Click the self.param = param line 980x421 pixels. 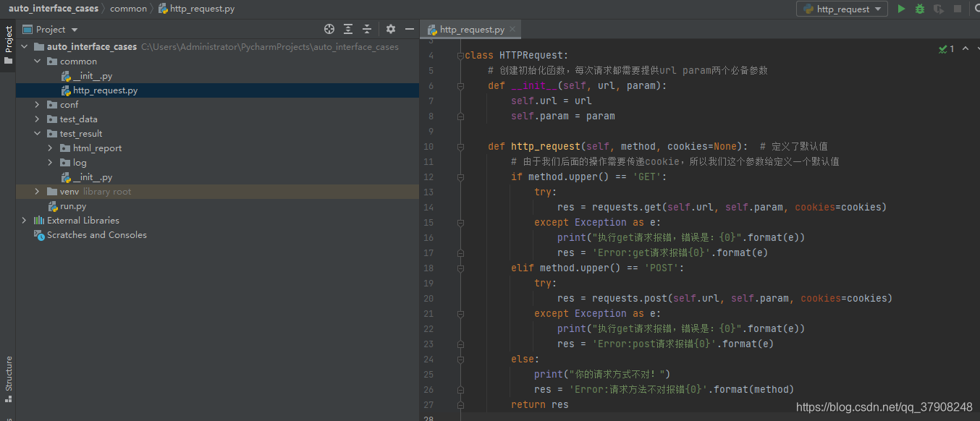[562, 116]
